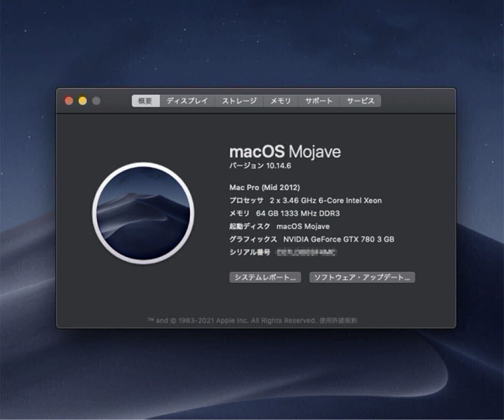Click the メモリ 64 GB DDR3 line
This screenshot has width=504, height=420.
[x=284, y=213]
